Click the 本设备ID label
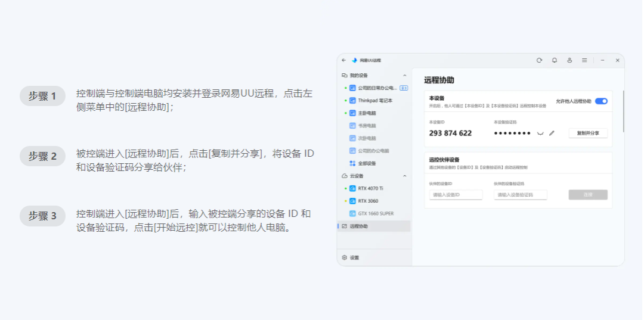 [437, 122]
